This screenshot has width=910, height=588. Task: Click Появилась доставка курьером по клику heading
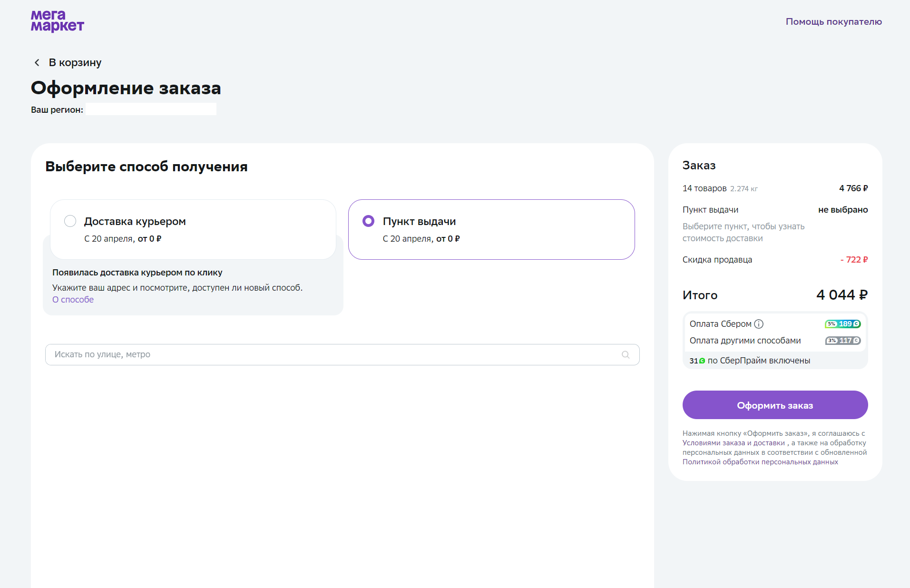tap(137, 273)
